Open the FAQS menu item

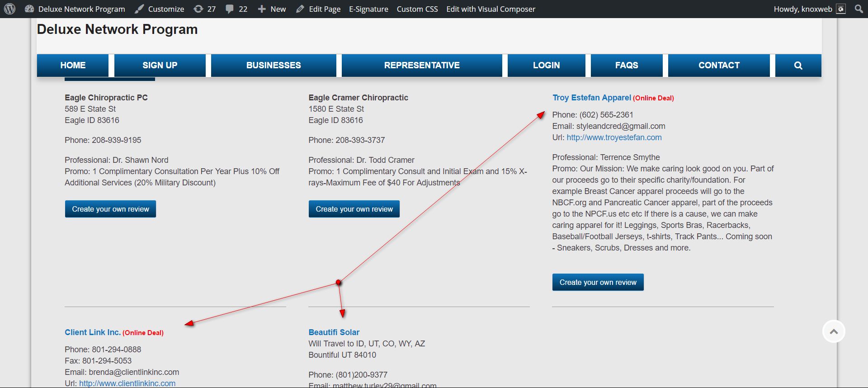point(627,66)
